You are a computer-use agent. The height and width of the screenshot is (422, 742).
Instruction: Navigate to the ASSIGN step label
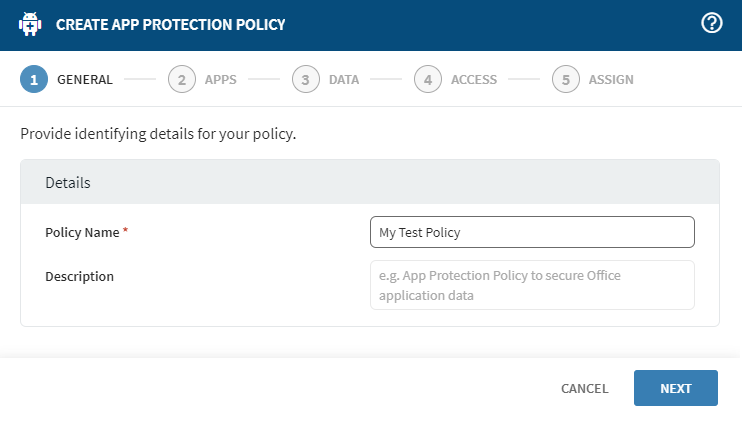coord(611,80)
